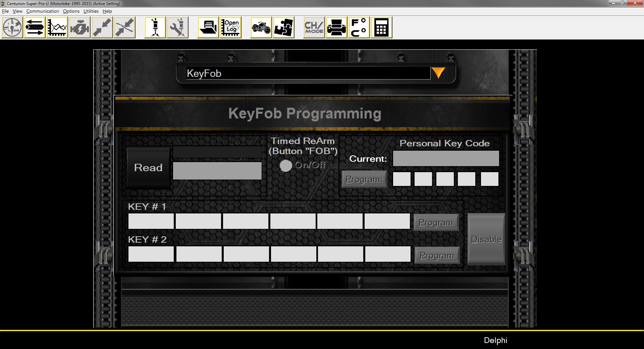This screenshot has width=644, height=349.
Task: Select the fuel injector spray icon
Action: point(155,28)
